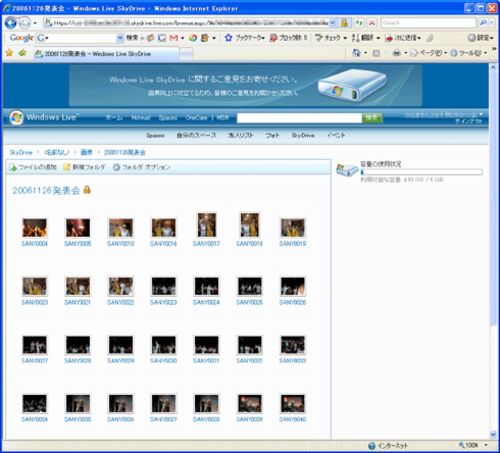Open the SANY0023 photo thumbnail
Screen dimensions: 500x453
[163, 286]
